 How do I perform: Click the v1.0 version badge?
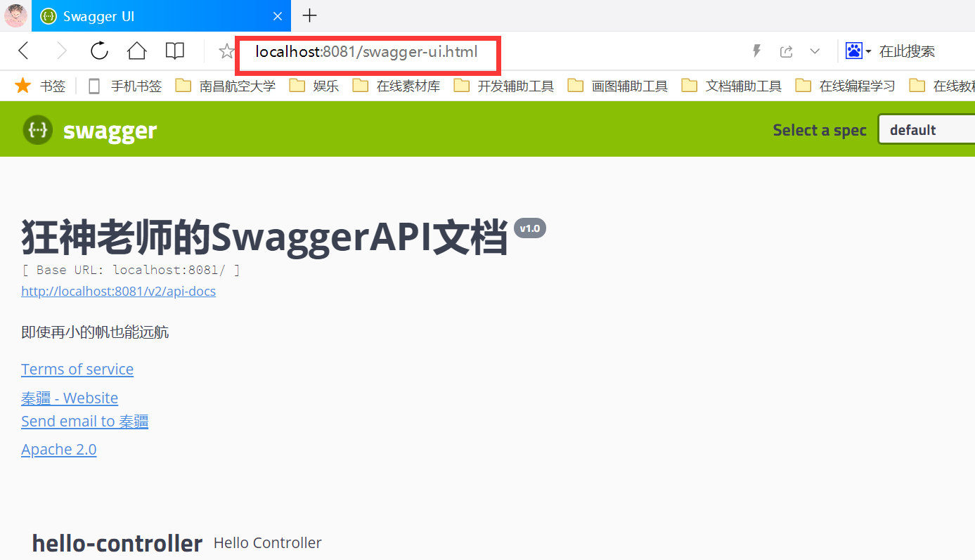(x=530, y=228)
